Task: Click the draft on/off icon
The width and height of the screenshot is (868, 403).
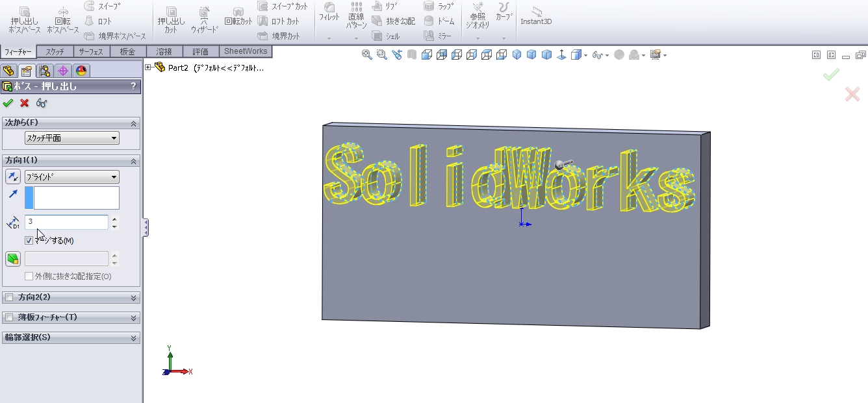Action: pyautogui.click(x=13, y=259)
